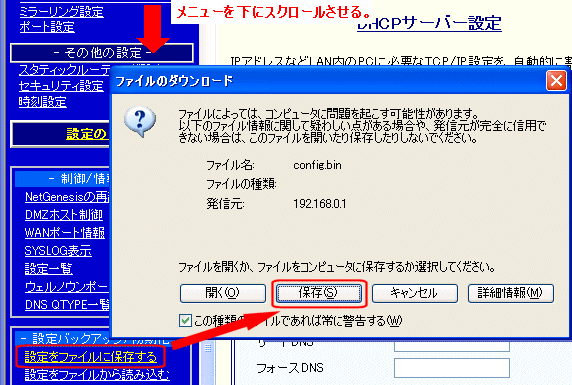572x385 pixels.
Task: Click the 保存(S) save button
Action: (x=318, y=293)
